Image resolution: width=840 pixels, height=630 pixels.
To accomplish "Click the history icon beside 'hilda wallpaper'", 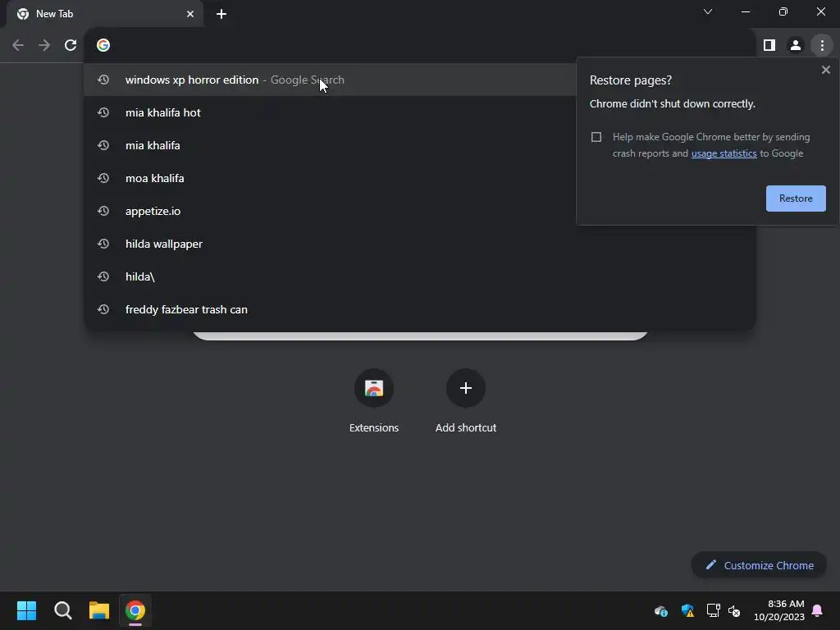I will click(x=103, y=244).
